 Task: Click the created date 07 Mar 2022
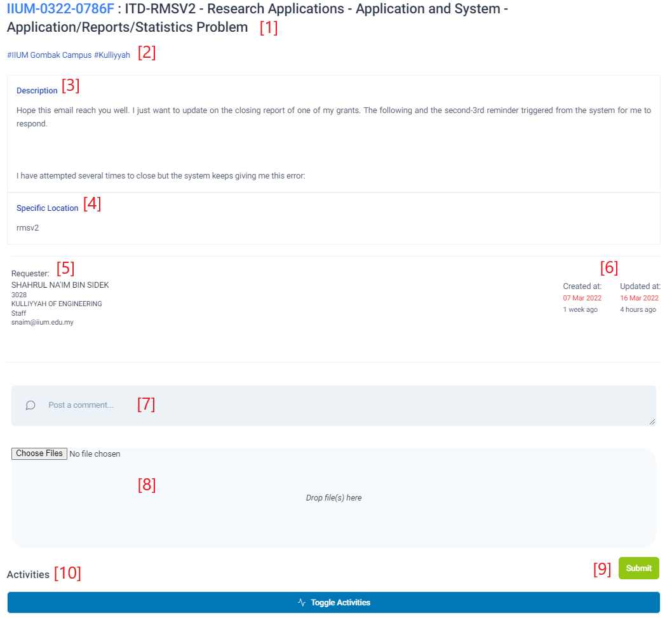tap(582, 299)
